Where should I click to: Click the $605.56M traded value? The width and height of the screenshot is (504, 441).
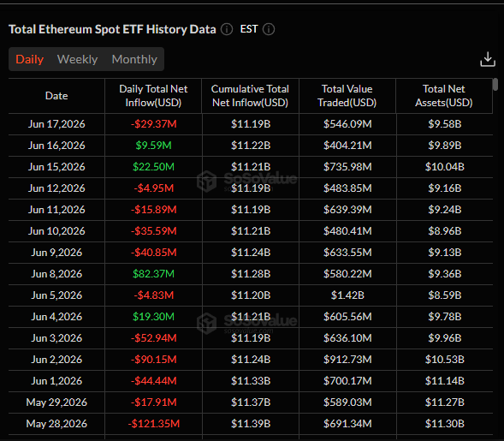(347, 317)
